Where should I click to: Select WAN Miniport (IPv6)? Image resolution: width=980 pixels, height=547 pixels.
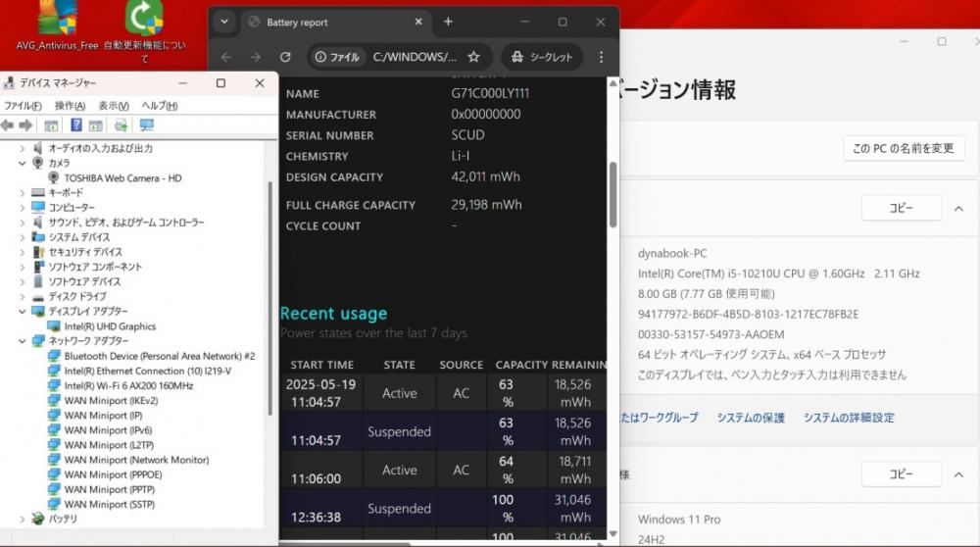(x=108, y=430)
